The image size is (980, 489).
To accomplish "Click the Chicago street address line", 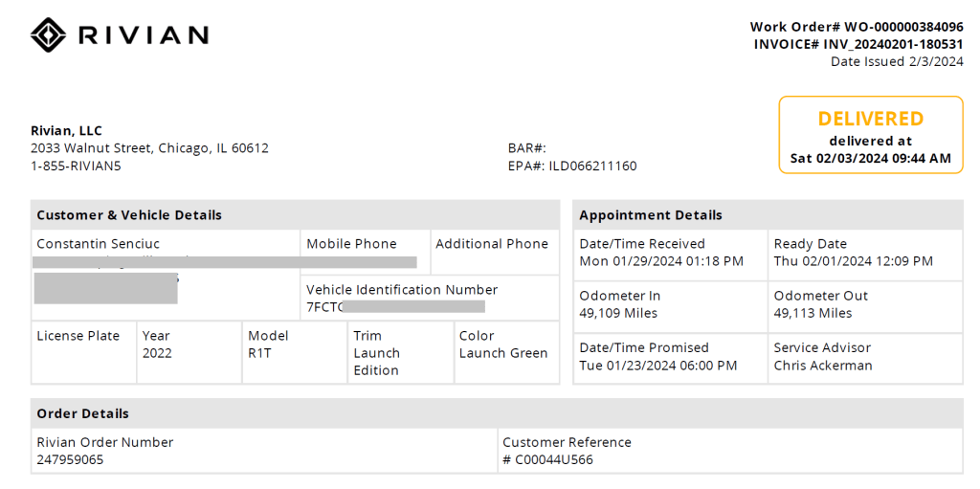I will tap(149, 148).
